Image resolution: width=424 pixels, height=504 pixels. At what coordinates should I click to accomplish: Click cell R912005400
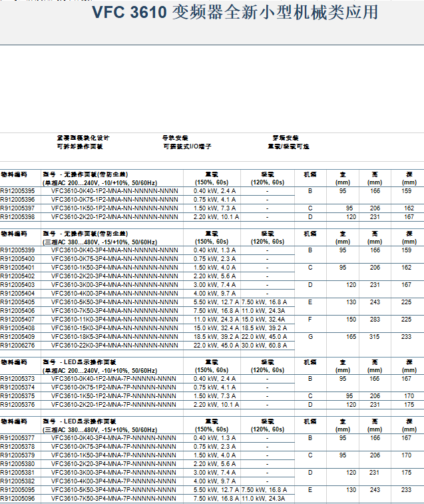point(17,259)
